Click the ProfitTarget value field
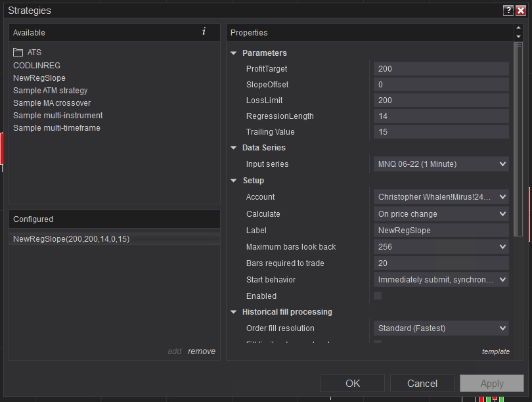 coord(441,69)
